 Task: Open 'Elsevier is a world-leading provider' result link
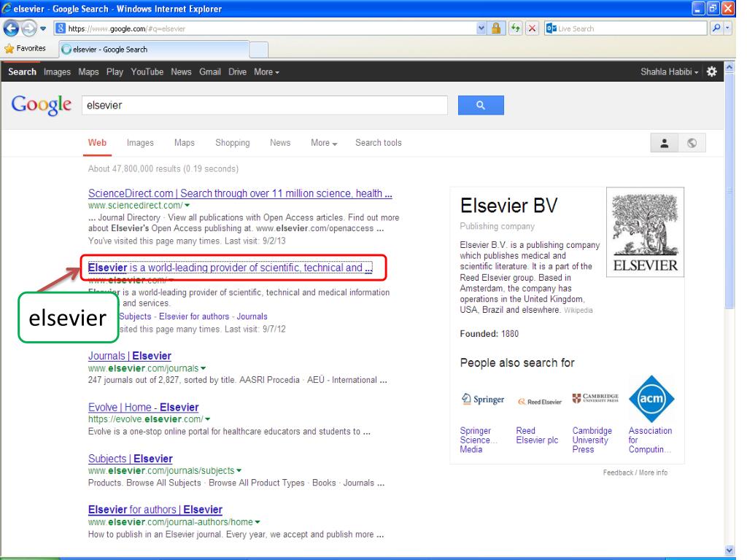pos(230,268)
